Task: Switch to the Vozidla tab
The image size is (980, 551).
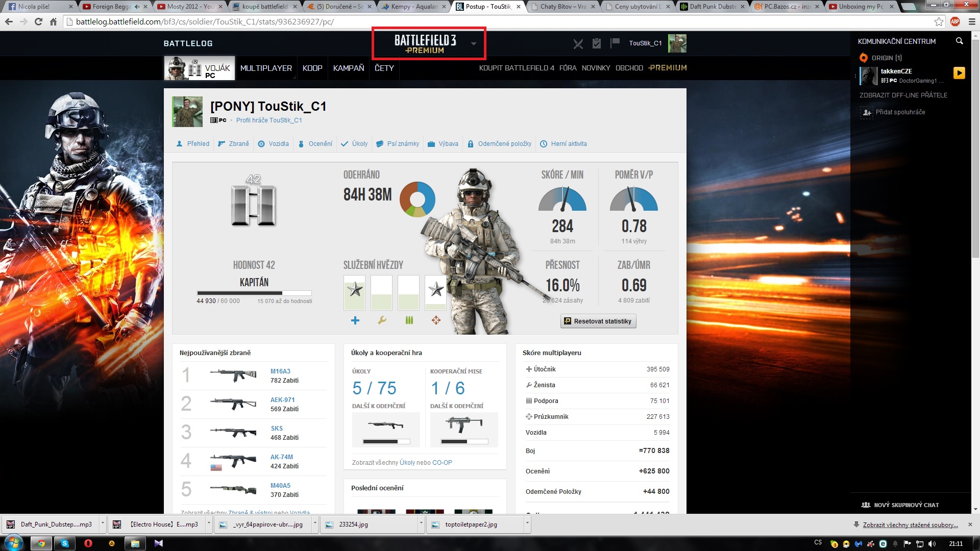Action: pyautogui.click(x=274, y=144)
